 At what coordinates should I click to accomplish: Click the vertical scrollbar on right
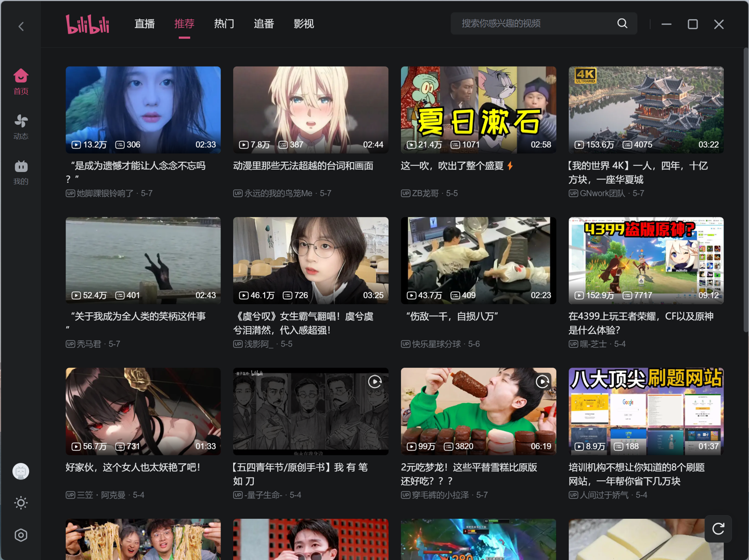pyautogui.click(x=746, y=190)
